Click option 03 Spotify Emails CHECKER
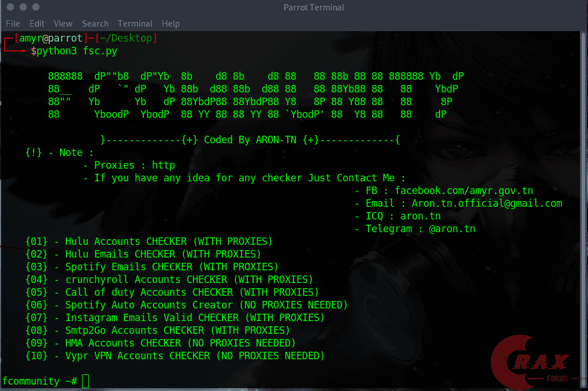The width and height of the screenshot is (588, 391). [152, 267]
